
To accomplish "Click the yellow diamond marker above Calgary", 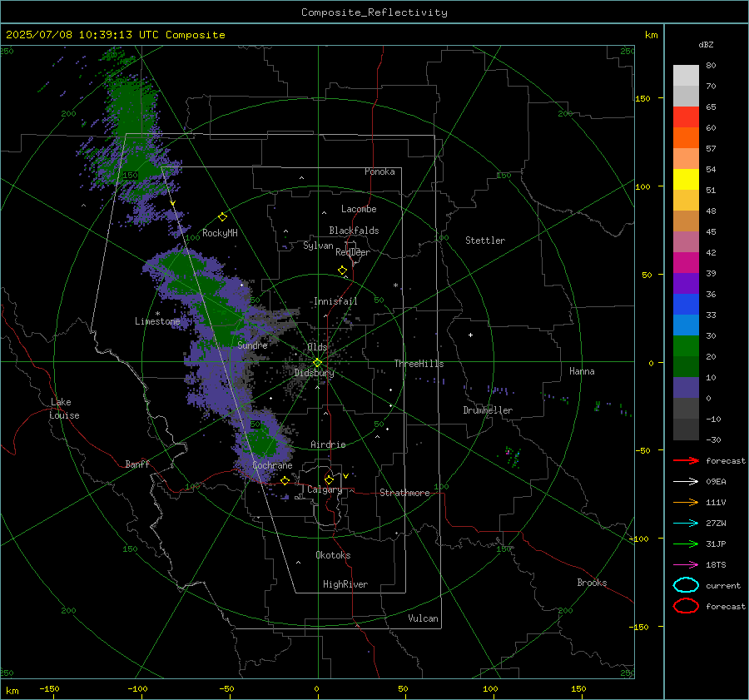I will click(329, 479).
